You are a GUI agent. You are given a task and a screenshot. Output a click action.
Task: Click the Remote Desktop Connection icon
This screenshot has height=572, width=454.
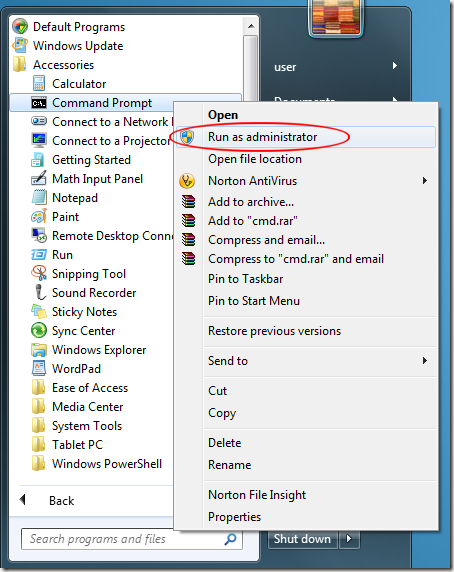[39, 236]
